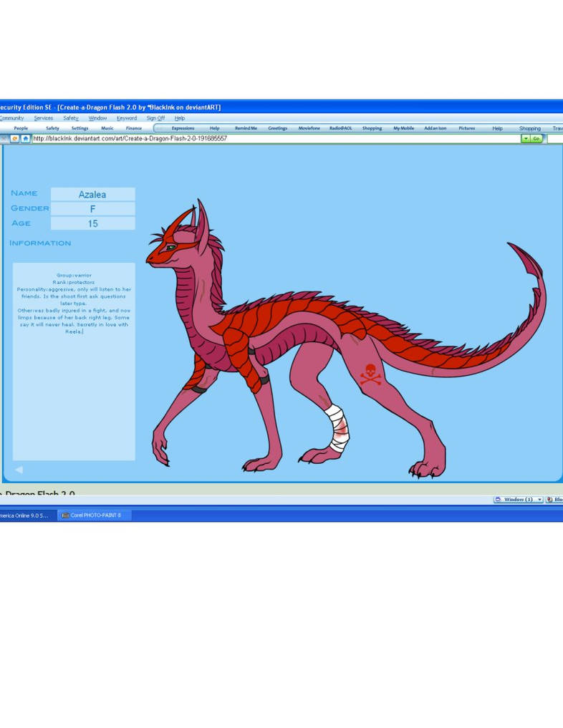
Task: Click the Remind Me toolbar button
Action: [x=246, y=128]
